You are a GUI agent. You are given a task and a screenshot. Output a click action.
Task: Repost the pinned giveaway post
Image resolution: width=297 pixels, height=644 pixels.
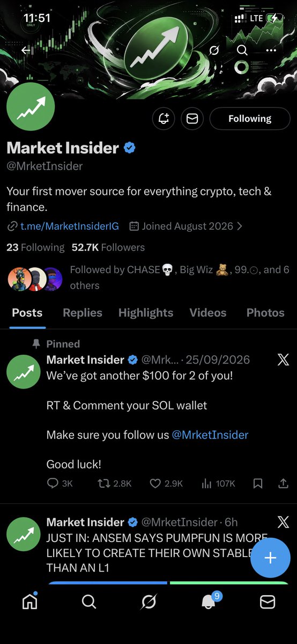tap(114, 484)
